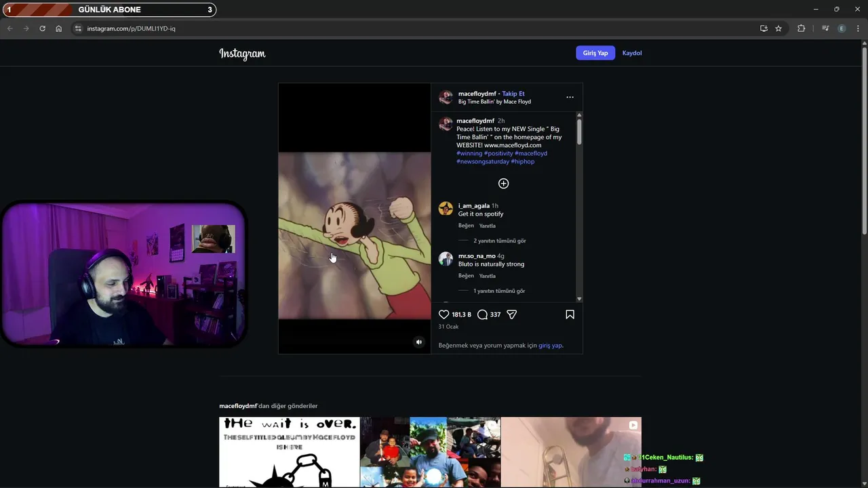Open the #hiphop hashtag
The width and height of the screenshot is (868, 488).
click(x=523, y=161)
